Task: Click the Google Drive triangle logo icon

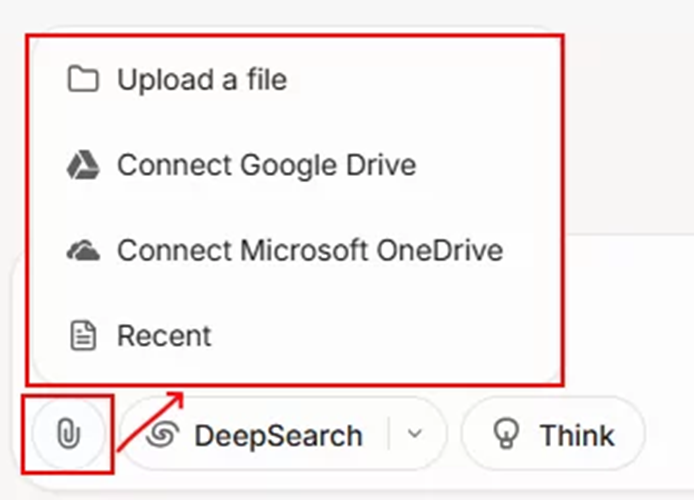Action: (x=83, y=165)
